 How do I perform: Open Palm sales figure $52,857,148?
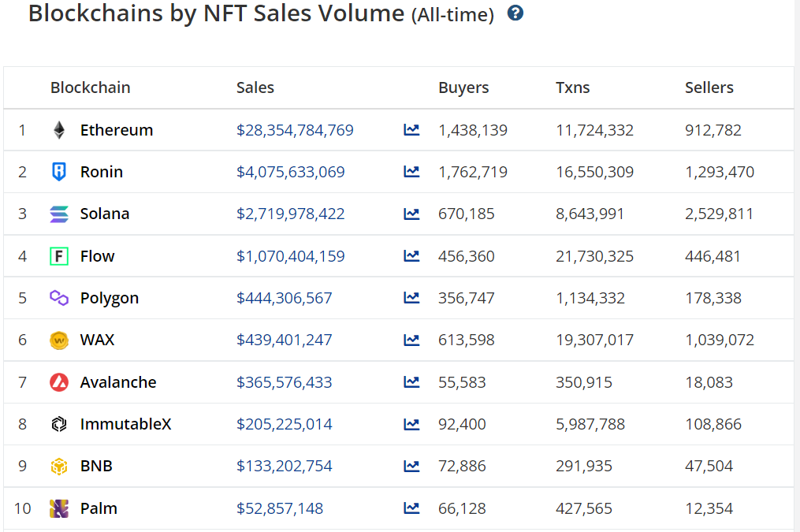pyautogui.click(x=280, y=508)
